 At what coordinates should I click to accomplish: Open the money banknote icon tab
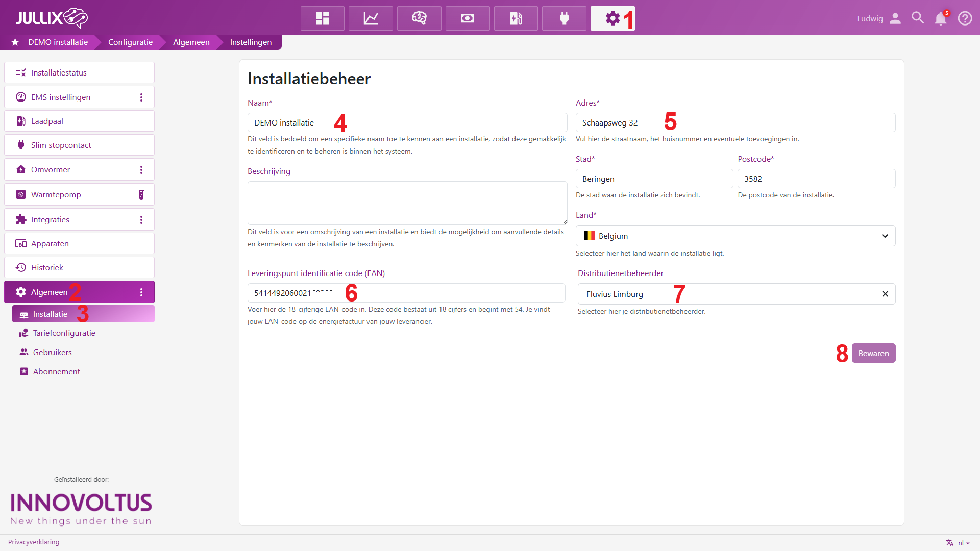[467, 18]
